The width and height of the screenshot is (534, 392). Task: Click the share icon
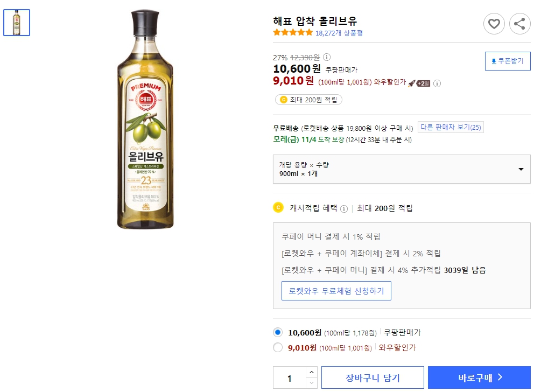point(519,24)
